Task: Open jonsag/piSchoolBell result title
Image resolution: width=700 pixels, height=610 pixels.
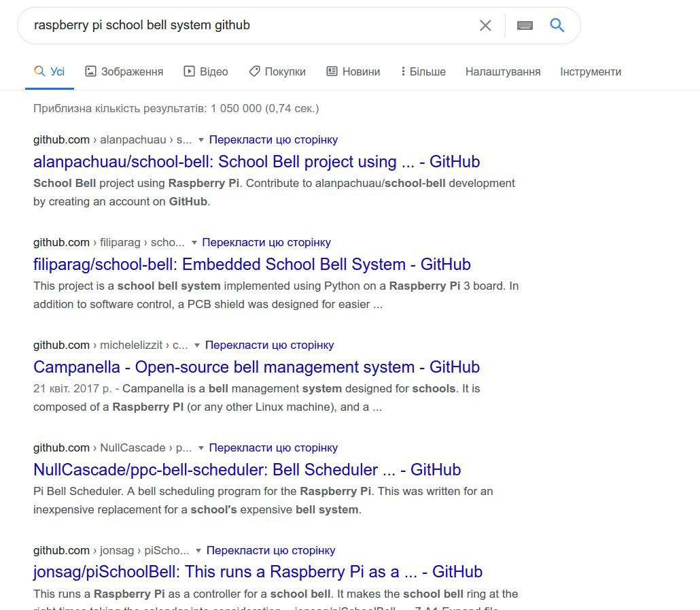Action: [x=258, y=572]
